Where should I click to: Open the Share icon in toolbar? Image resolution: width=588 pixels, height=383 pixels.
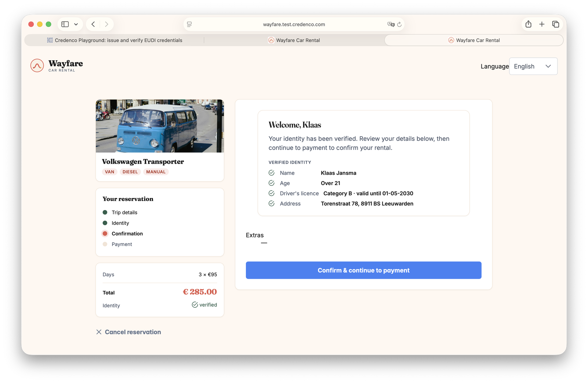pyautogui.click(x=528, y=24)
